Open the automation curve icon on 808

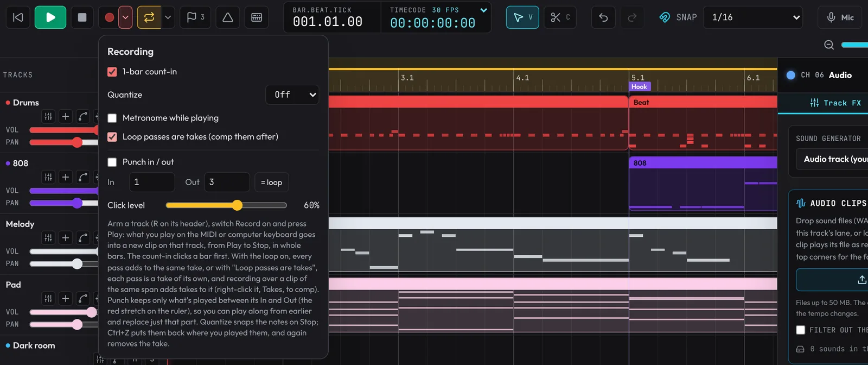pos(83,177)
